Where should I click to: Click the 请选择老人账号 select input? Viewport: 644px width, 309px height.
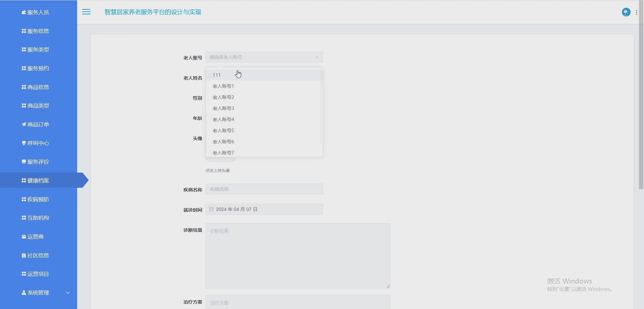(264, 57)
